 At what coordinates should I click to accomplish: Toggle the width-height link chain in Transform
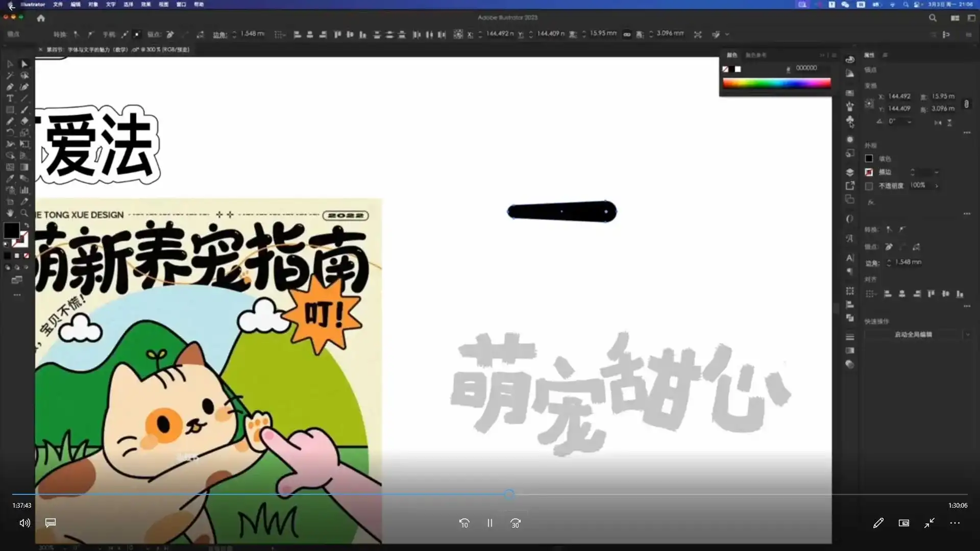point(966,104)
